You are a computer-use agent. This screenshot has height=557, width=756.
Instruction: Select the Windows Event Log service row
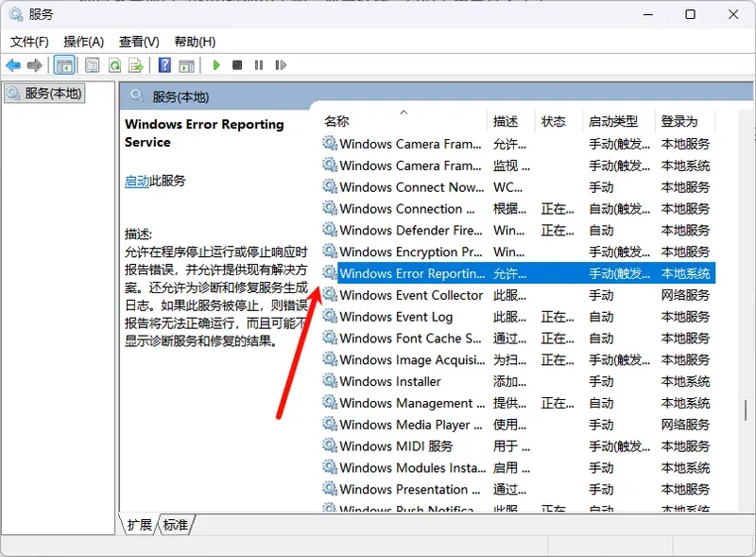[396, 317]
